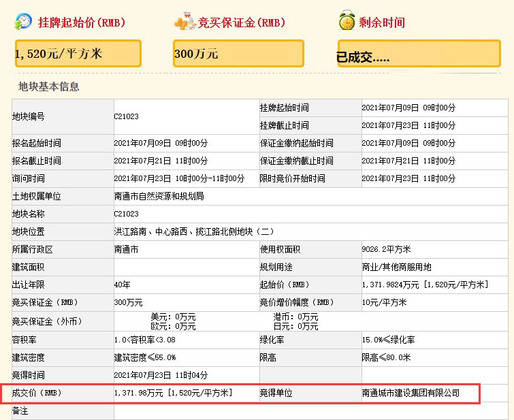Click the 所属行政区 value 南通市

point(126,249)
